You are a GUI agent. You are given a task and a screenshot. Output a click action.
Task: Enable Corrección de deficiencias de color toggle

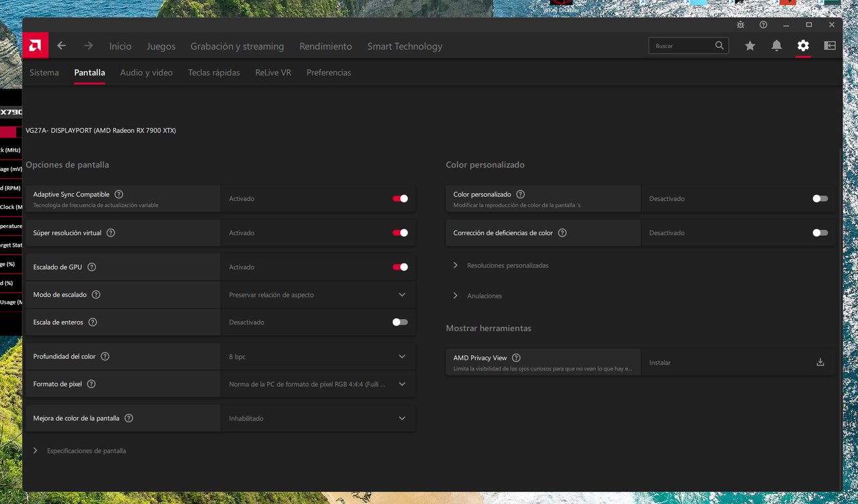[820, 233]
